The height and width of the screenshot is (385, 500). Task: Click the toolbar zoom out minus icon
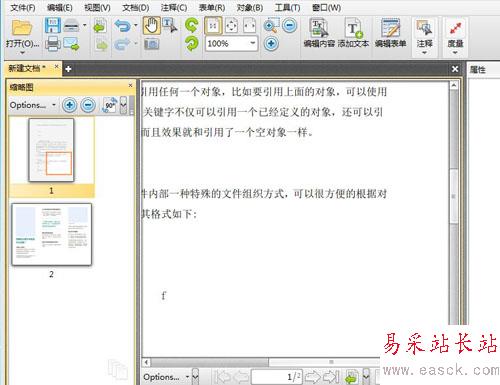pos(290,25)
